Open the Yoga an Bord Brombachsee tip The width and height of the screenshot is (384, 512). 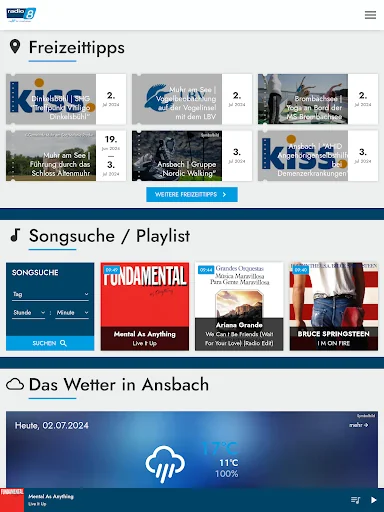[318, 99]
